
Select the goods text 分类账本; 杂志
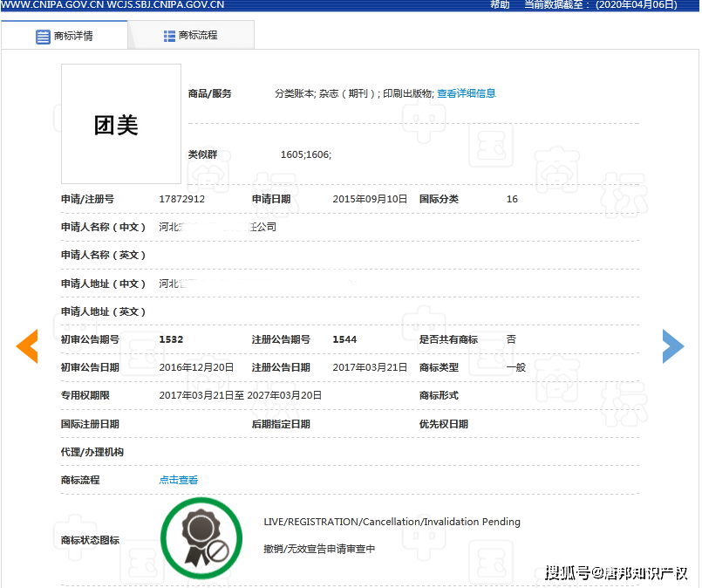click(x=307, y=93)
